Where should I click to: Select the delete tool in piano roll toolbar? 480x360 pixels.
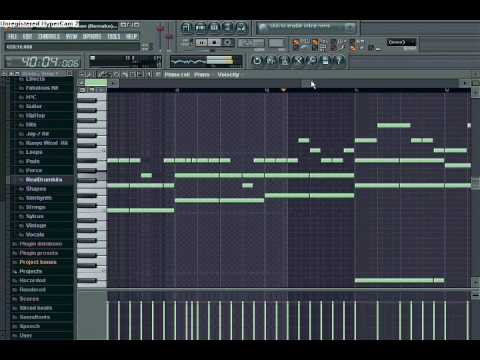pos(116,74)
